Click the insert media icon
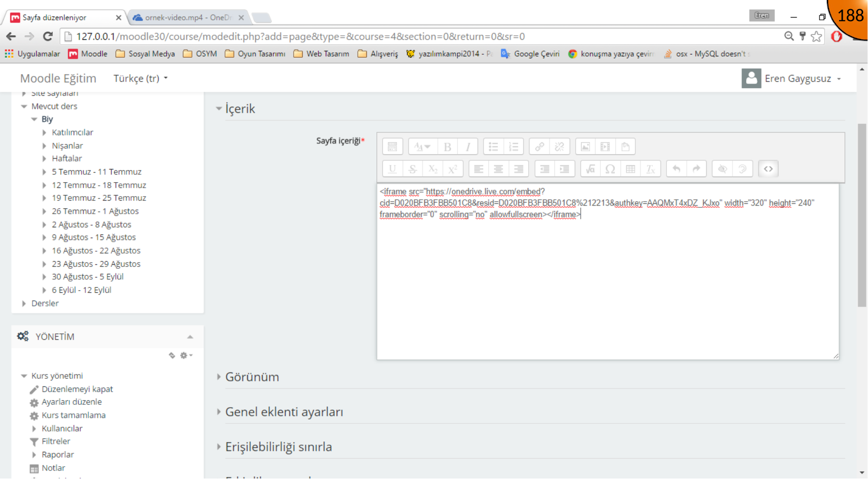This screenshot has height=488, width=868. pyautogui.click(x=605, y=147)
